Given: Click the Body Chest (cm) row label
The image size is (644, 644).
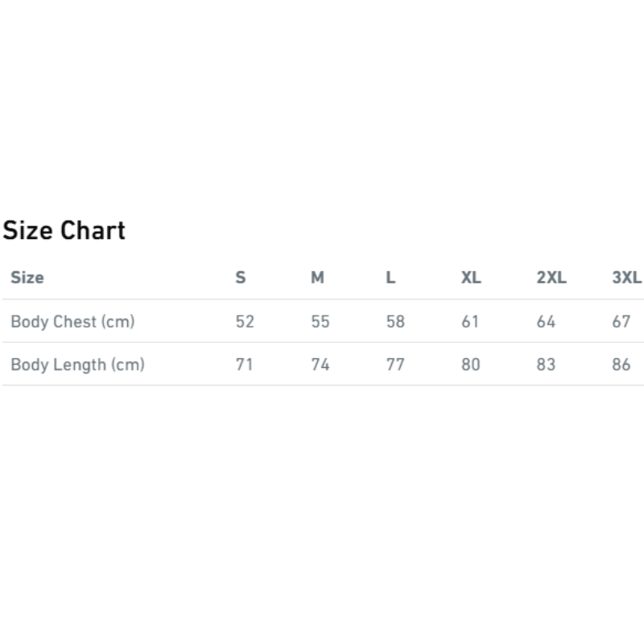Looking at the screenshot, I should (72, 321).
